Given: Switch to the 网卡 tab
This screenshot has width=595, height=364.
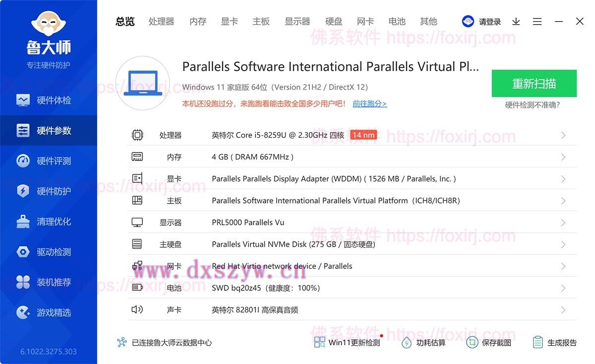Looking at the screenshot, I should (x=365, y=21).
